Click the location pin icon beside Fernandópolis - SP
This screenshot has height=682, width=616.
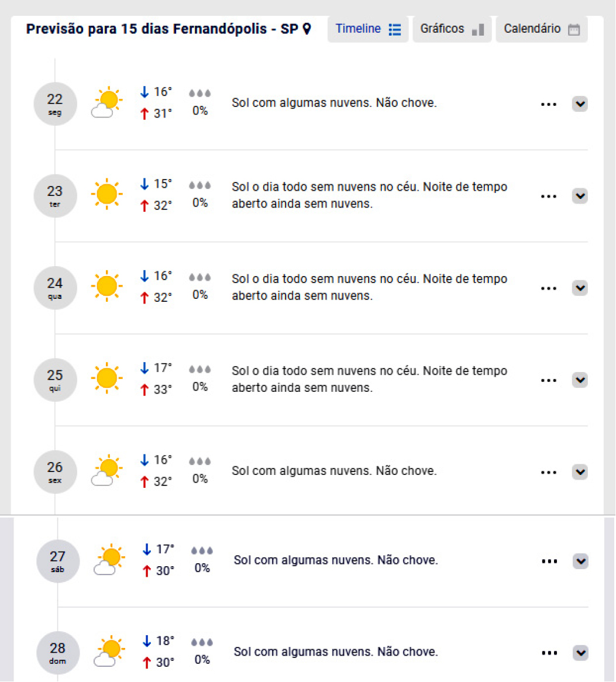(307, 29)
